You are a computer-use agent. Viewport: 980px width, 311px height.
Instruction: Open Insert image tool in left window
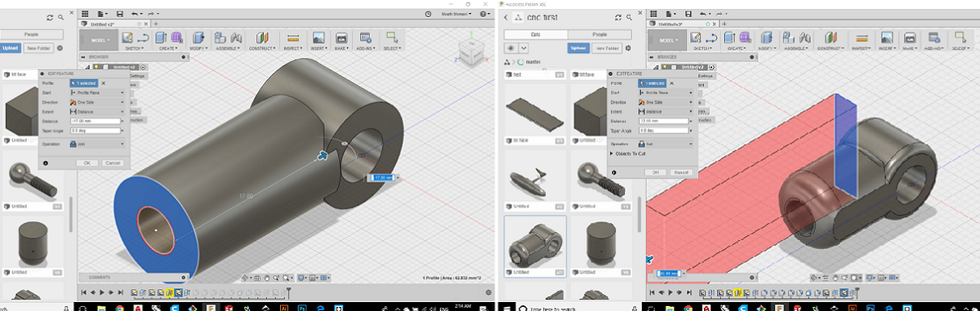point(318,37)
